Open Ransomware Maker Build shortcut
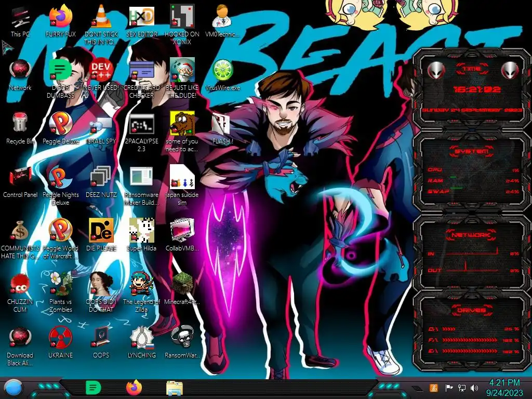 [x=141, y=185]
